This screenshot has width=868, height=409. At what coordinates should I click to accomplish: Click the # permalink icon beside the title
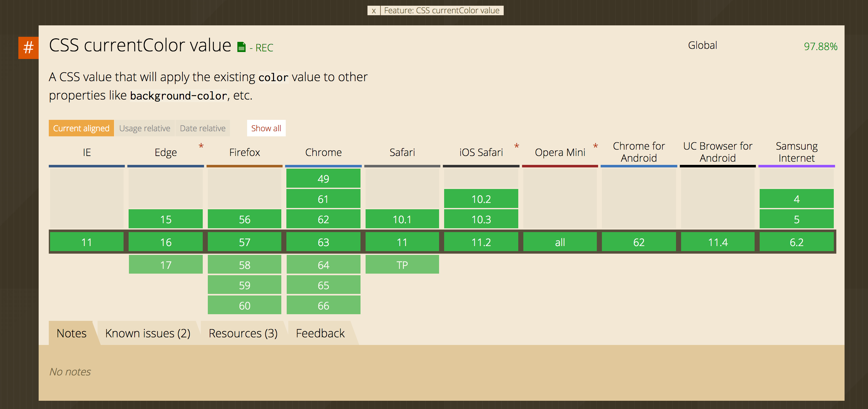point(28,48)
